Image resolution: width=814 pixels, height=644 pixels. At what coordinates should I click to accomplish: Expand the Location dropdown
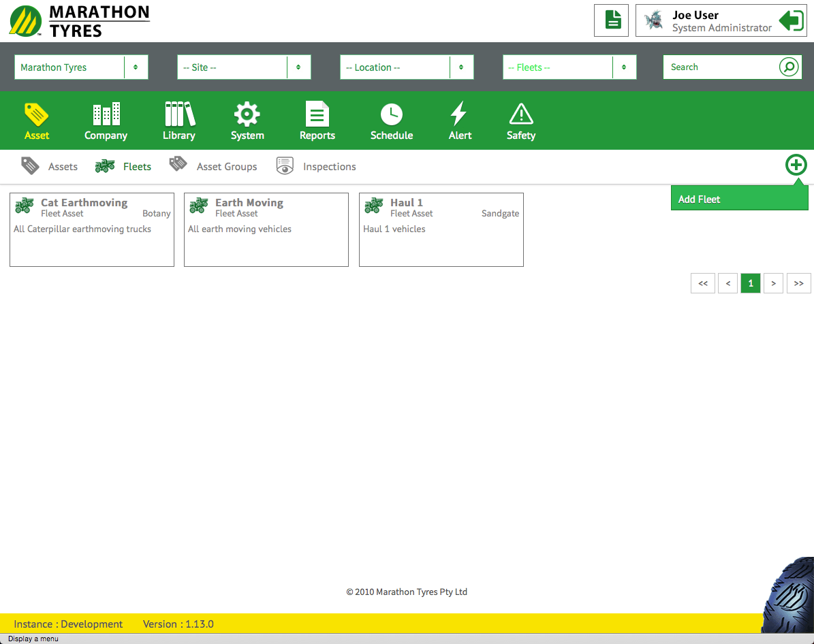[461, 67]
